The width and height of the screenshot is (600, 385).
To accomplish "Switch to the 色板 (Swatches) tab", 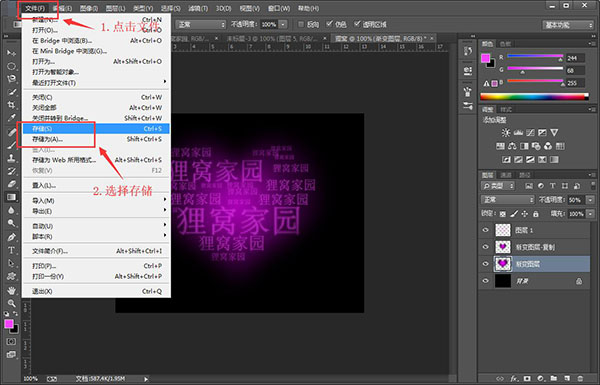I will (x=505, y=44).
